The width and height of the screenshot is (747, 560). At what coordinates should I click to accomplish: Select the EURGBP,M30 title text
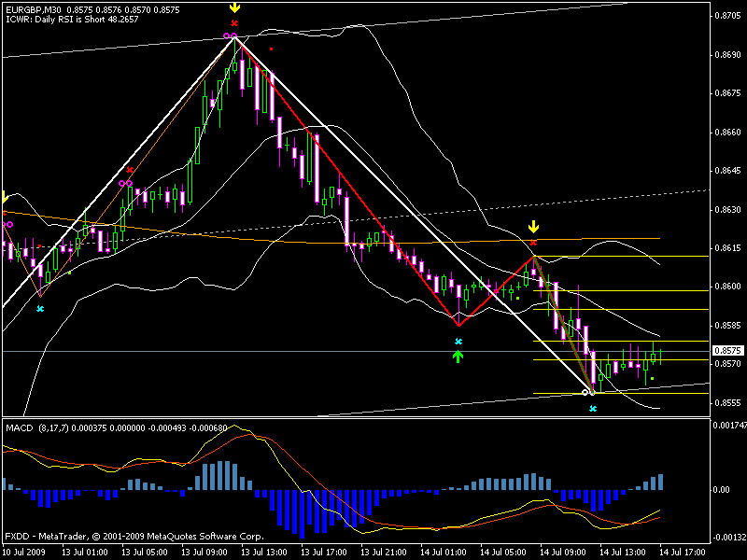34,9
